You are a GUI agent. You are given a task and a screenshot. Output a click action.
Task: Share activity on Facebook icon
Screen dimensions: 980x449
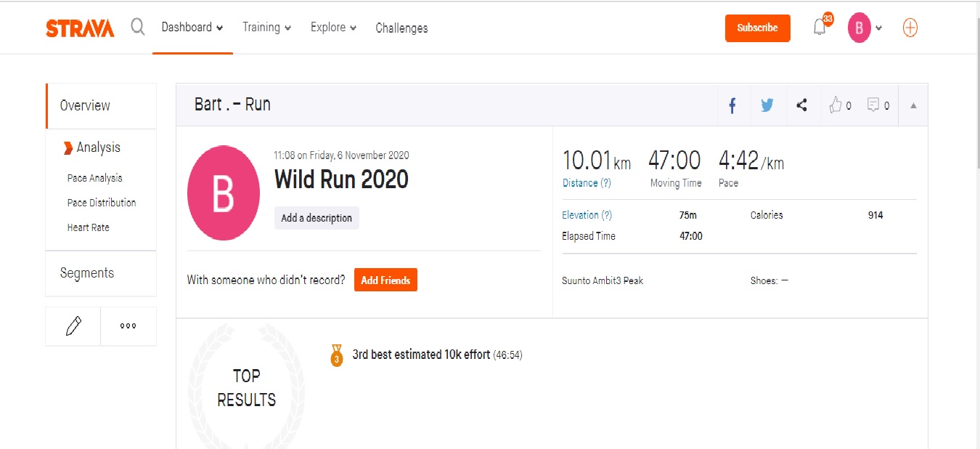pos(732,105)
